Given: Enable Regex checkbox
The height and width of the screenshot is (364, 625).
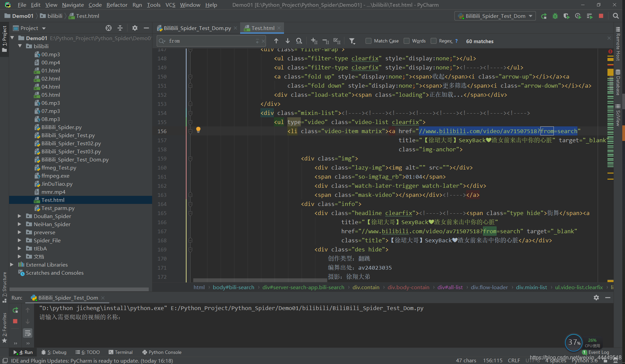Looking at the screenshot, I should [433, 41].
